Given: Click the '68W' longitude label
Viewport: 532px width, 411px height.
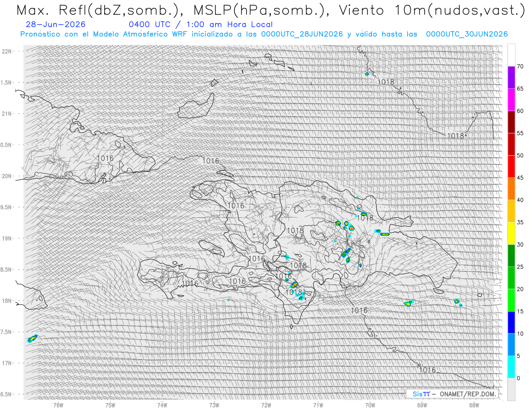Looking at the screenshot, I should [x=474, y=405].
